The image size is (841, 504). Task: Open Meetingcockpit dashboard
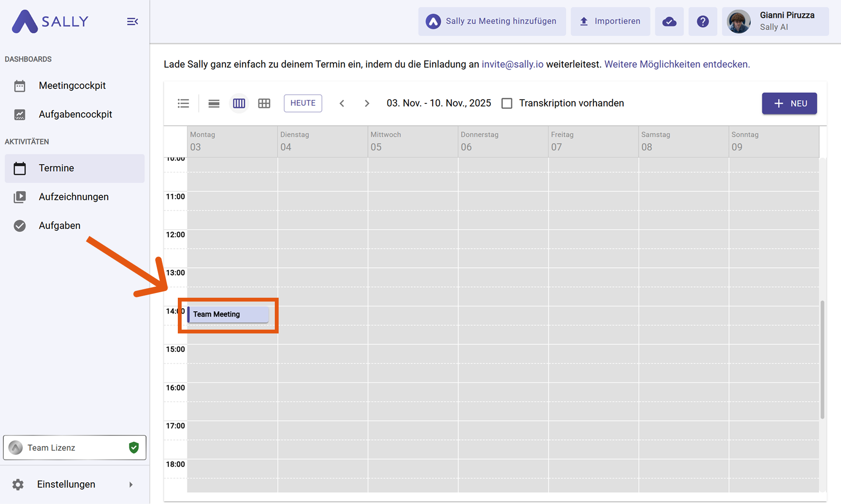(72, 85)
